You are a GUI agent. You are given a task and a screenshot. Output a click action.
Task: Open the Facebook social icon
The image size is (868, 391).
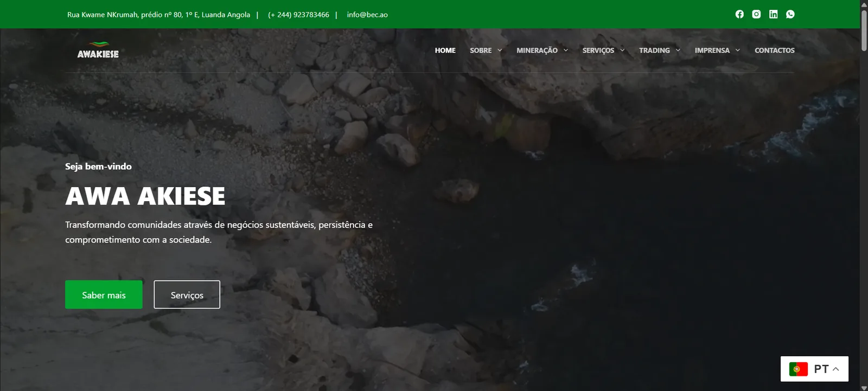coord(739,14)
